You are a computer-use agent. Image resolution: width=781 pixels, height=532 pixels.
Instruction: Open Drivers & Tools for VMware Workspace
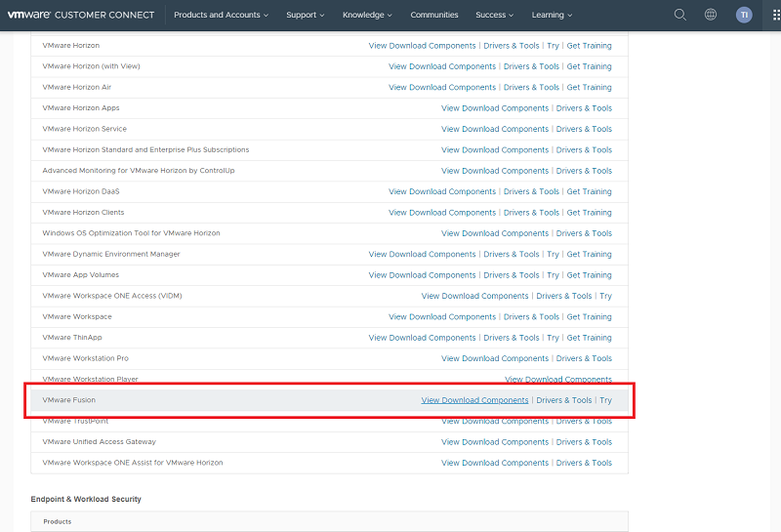[x=531, y=317]
